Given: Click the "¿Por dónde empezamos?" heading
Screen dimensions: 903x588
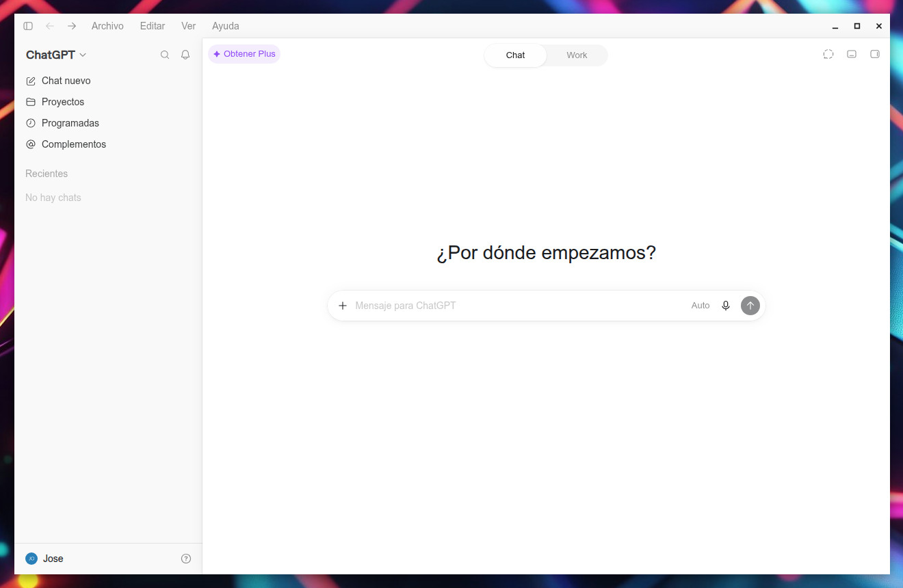Looking at the screenshot, I should tap(546, 253).
